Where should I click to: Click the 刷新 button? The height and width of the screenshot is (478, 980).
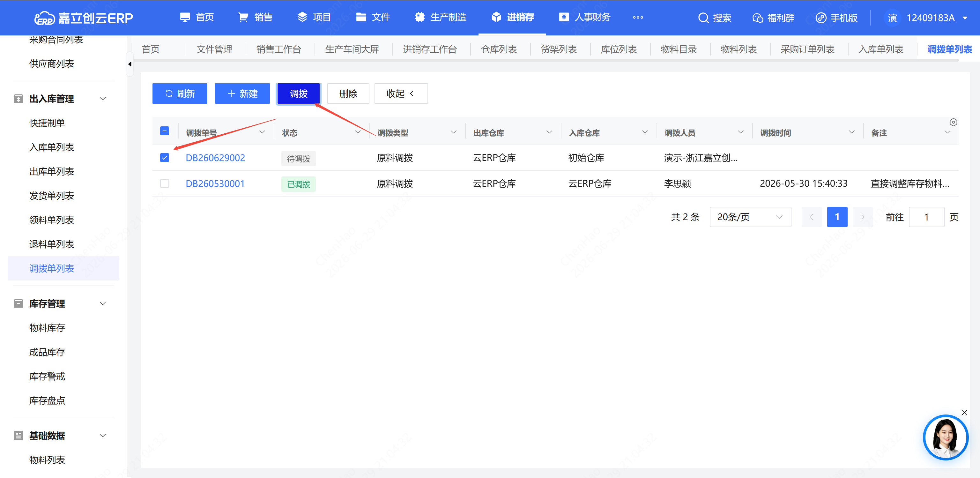pos(180,93)
